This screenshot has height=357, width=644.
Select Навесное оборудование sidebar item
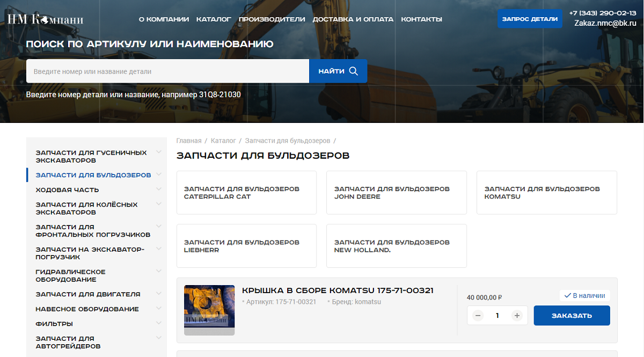87,309
